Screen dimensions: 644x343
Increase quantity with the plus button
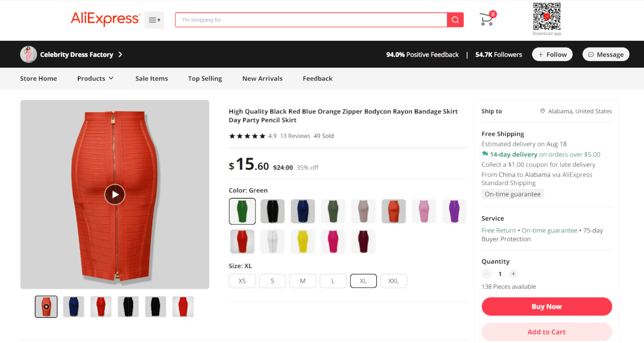coord(514,274)
